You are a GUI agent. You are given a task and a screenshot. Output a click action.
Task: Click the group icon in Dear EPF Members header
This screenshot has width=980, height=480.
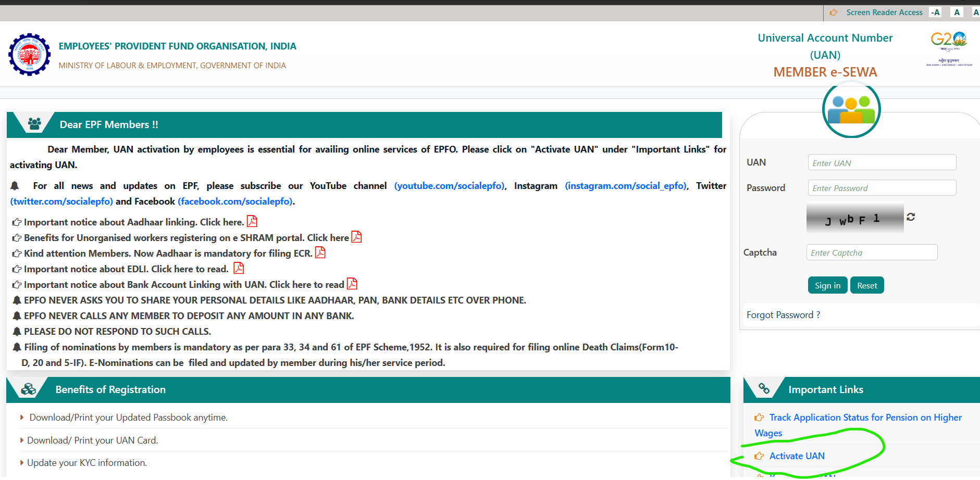tap(34, 124)
